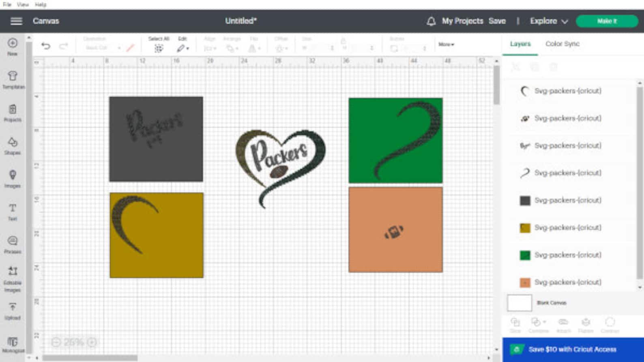Toggle the size lock icon
Image resolution: width=644 pixels, height=362 pixels.
343,41
